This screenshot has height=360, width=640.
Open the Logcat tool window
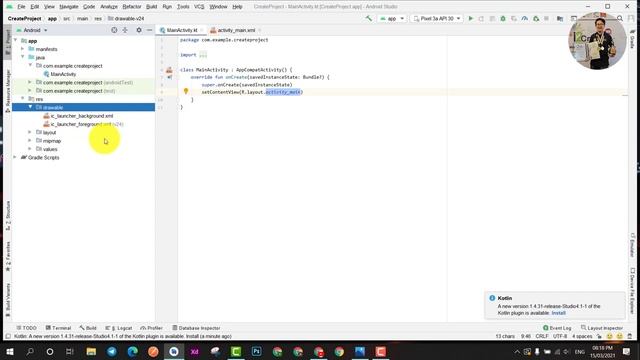(119, 328)
